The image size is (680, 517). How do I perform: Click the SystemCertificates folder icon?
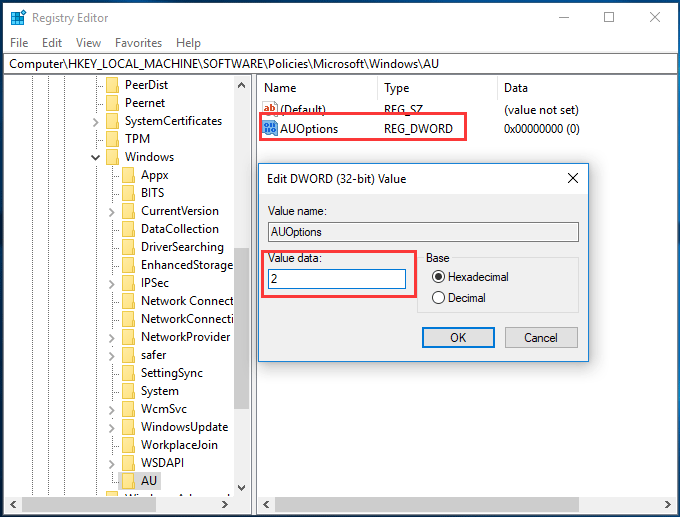coord(112,121)
